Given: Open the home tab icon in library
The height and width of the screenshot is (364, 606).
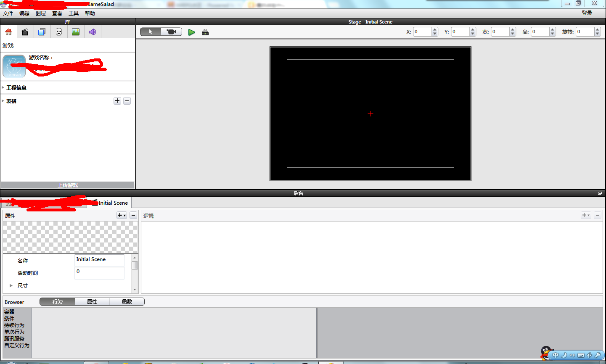Looking at the screenshot, I should pyautogui.click(x=8, y=32).
